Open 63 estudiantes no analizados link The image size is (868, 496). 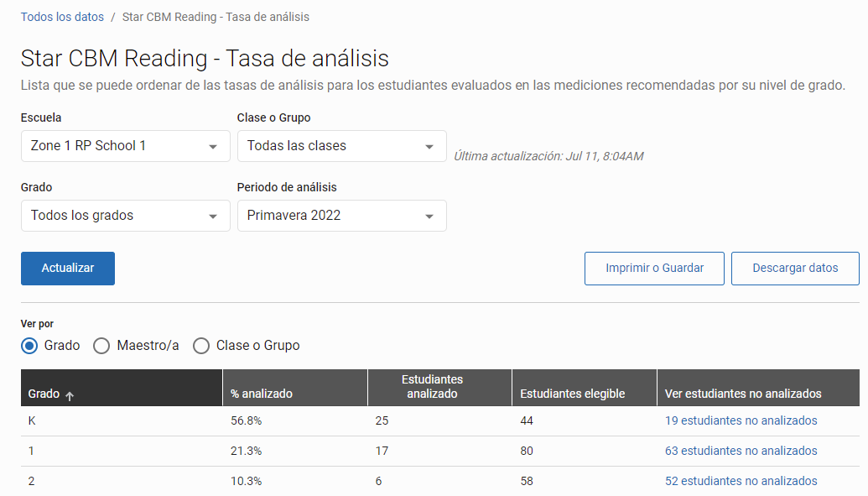click(741, 451)
